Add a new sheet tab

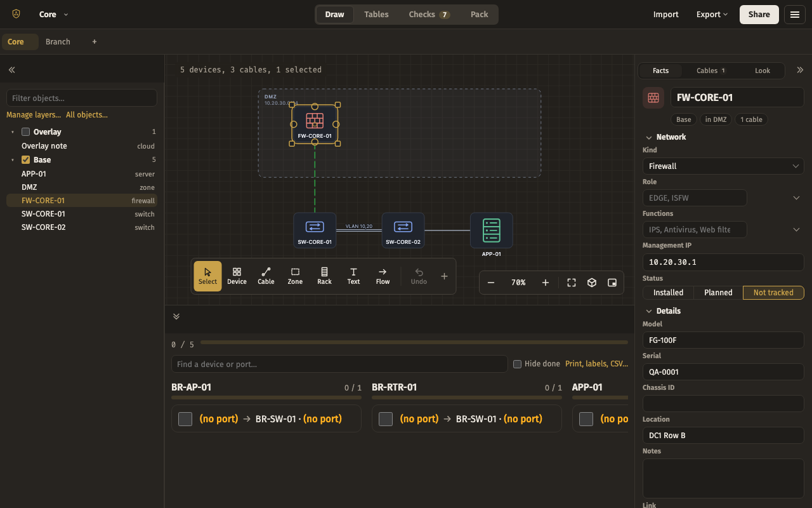click(x=95, y=41)
